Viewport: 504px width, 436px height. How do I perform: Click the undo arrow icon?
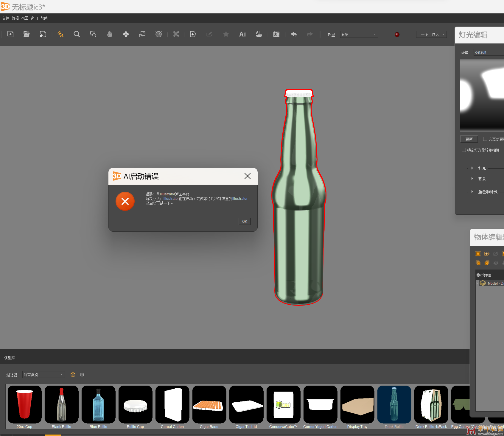294,34
